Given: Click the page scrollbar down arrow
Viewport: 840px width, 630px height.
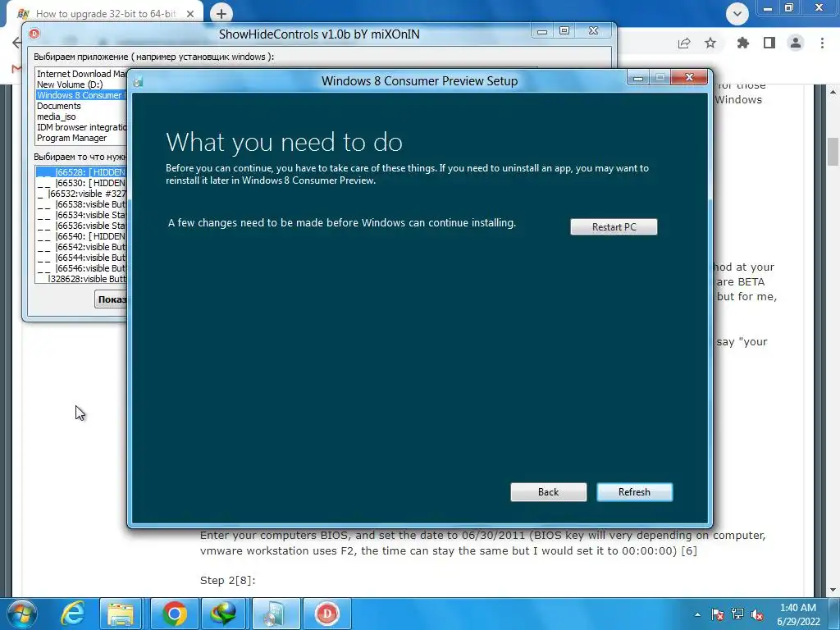Looking at the screenshot, I should coord(833,590).
